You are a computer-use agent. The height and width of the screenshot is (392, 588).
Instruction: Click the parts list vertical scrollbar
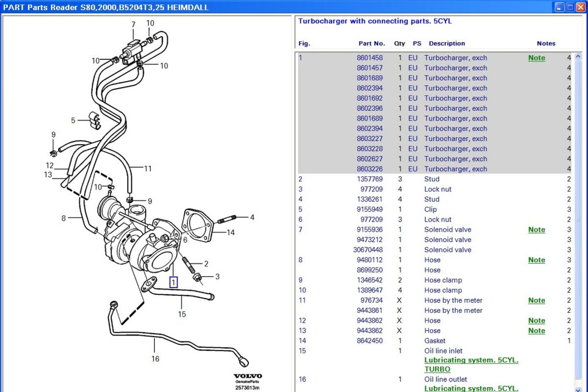(578, 220)
